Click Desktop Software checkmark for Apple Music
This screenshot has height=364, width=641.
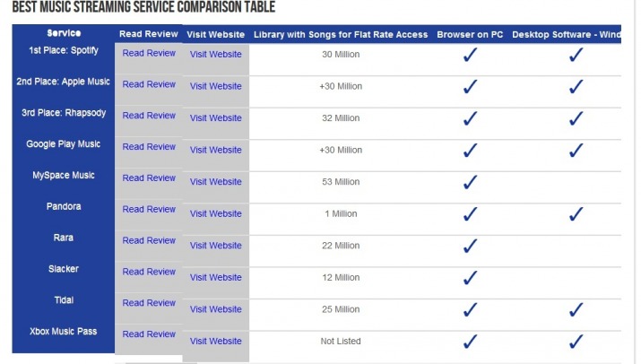point(576,86)
